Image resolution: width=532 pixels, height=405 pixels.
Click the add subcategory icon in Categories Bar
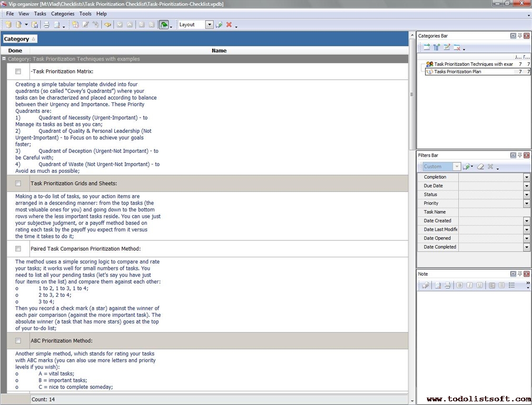[437, 47]
